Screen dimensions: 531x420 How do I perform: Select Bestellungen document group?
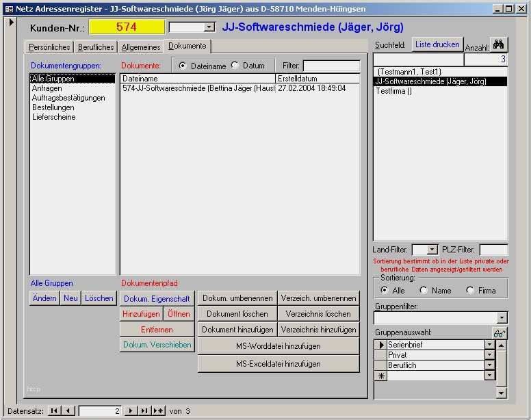click(x=73, y=107)
